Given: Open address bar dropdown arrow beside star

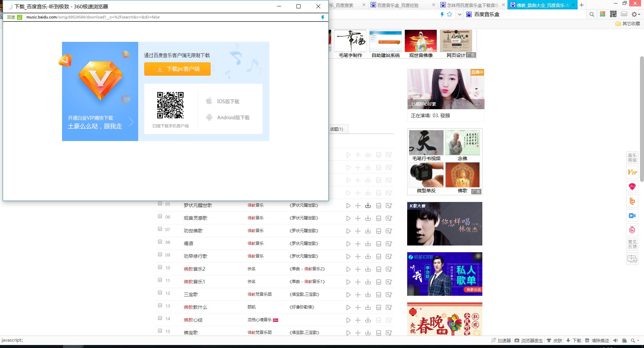Looking at the screenshot, I should click(x=460, y=14).
